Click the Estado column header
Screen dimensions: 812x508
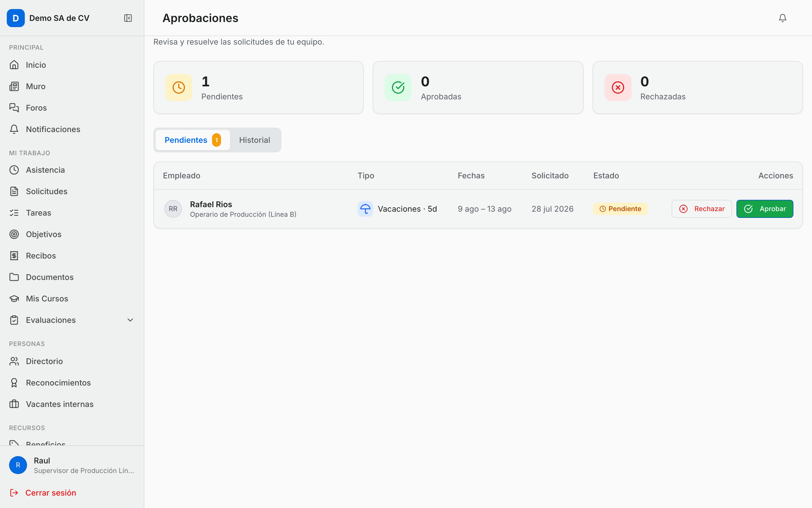point(606,176)
